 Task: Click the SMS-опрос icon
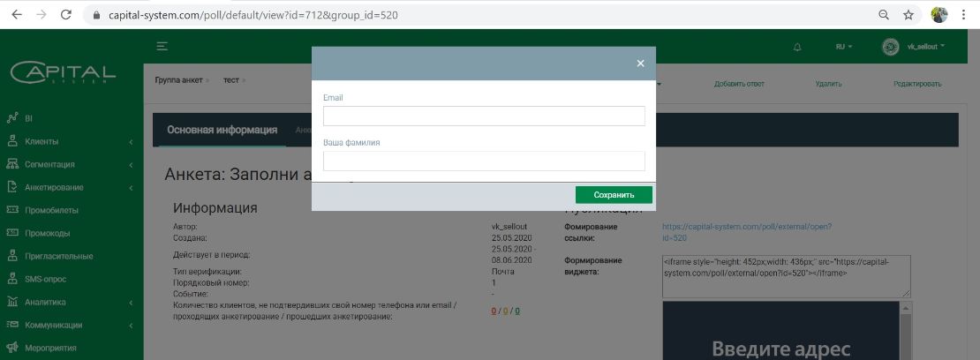point(11,279)
